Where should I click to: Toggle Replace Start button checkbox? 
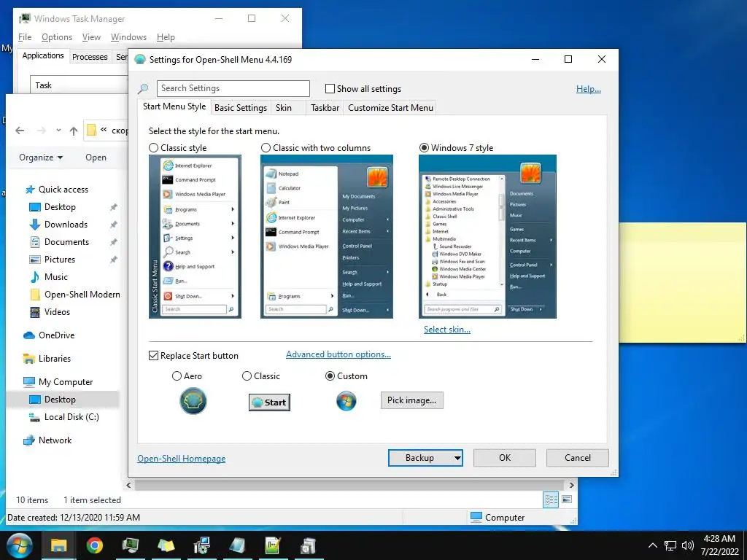[153, 355]
